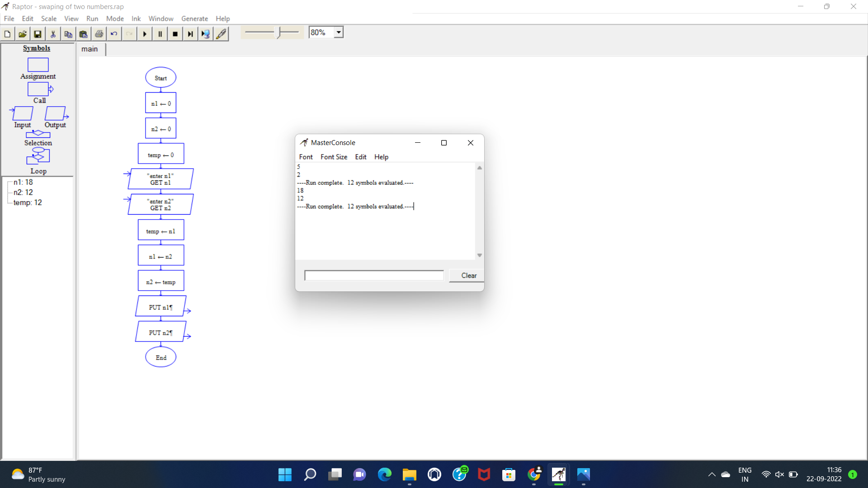Image resolution: width=868 pixels, height=488 pixels.
Task: Pause the flowchart execution
Action: point(160,33)
